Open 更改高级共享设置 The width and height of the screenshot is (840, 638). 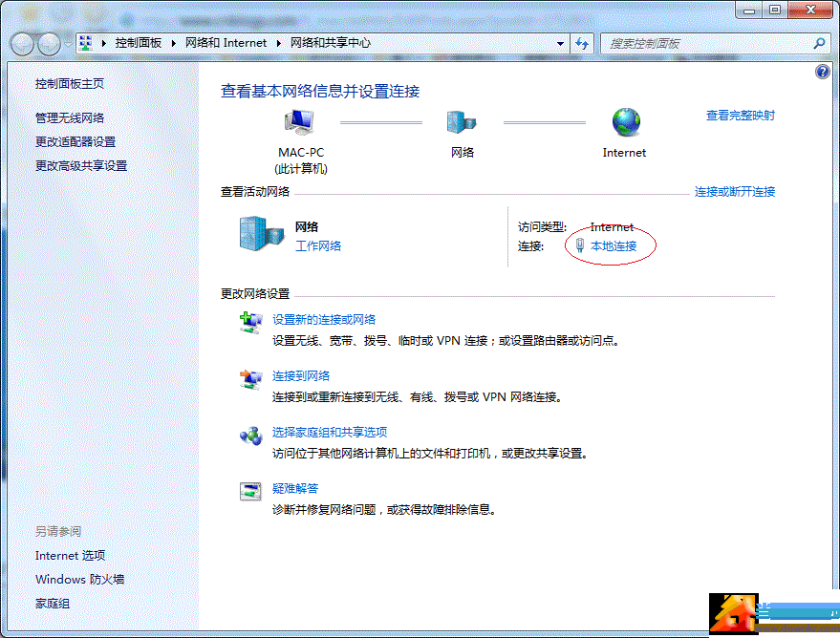pos(81,166)
